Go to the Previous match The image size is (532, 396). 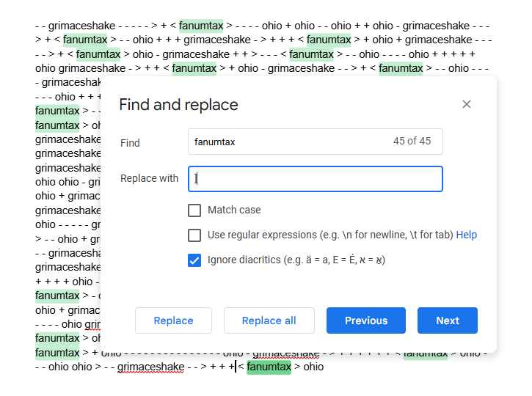(365, 320)
